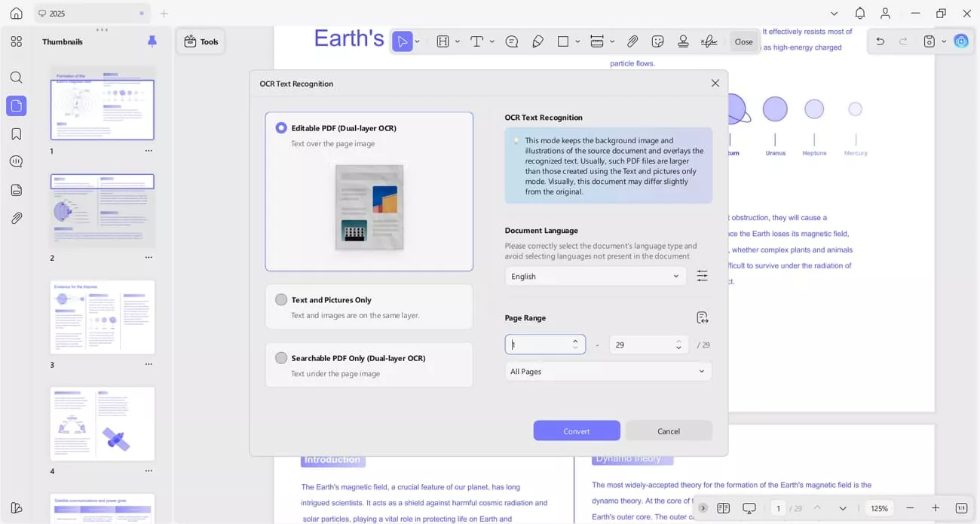This screenshot has height=524, width=980.
Task: Click the paperclip attachment tool in the toolbar
Action: click(x=634, y=41)
